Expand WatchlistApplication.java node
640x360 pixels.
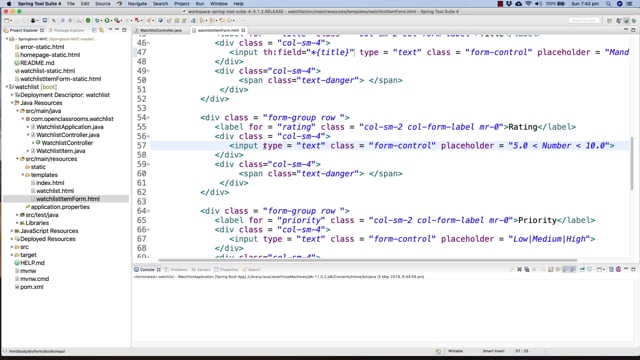coord(28,127)
